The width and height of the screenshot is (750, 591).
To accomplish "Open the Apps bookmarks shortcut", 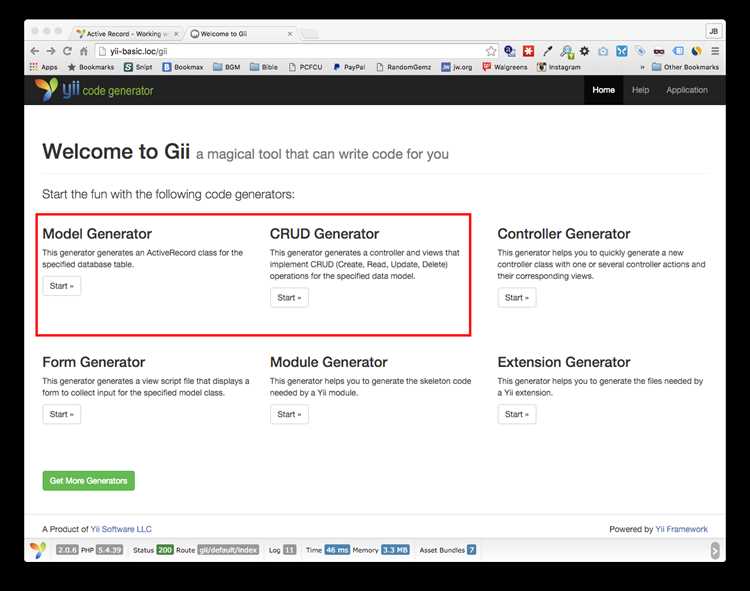I will pyautogui.click(x=44, y=67).
